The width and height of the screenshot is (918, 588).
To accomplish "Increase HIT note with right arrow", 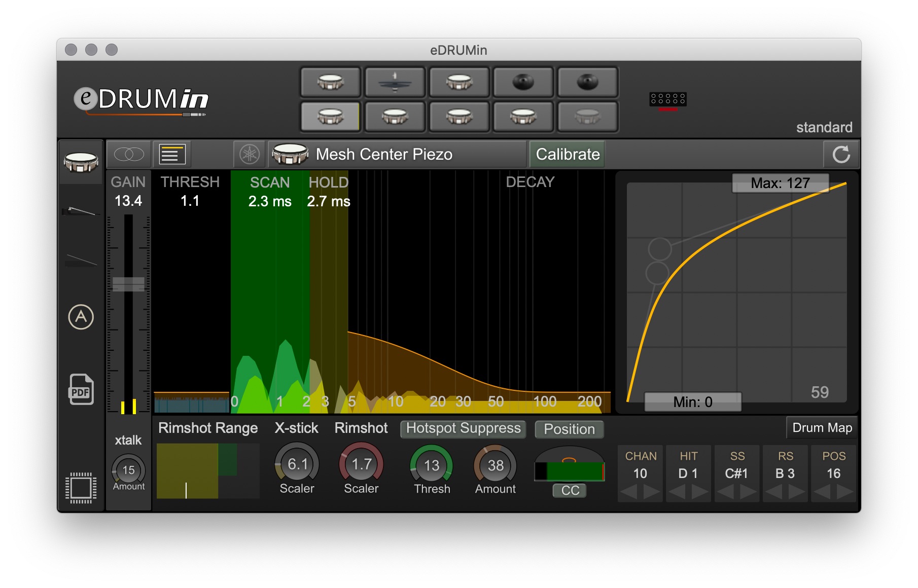I will click(700, 492).
